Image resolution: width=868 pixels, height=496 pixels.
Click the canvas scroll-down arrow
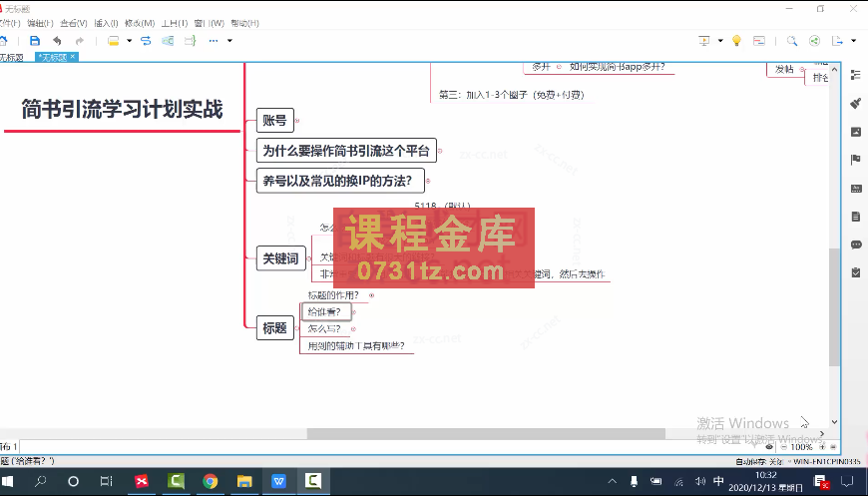[x=835, y=422]
